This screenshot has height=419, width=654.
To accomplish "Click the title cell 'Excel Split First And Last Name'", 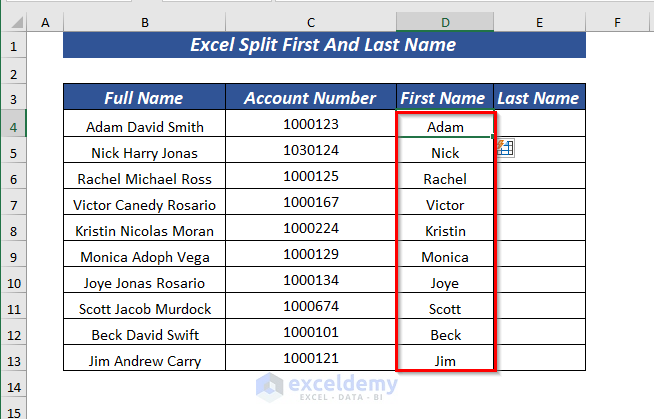I will 323,45.
